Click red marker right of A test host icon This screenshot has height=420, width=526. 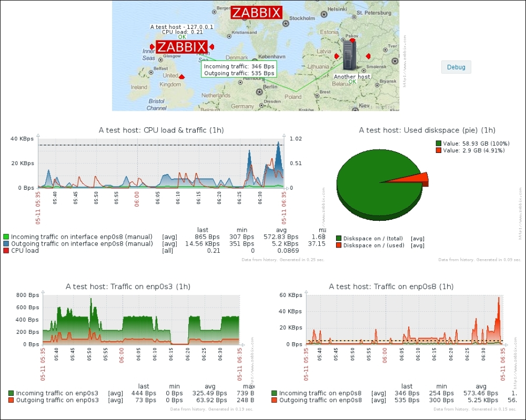[211, 47]
